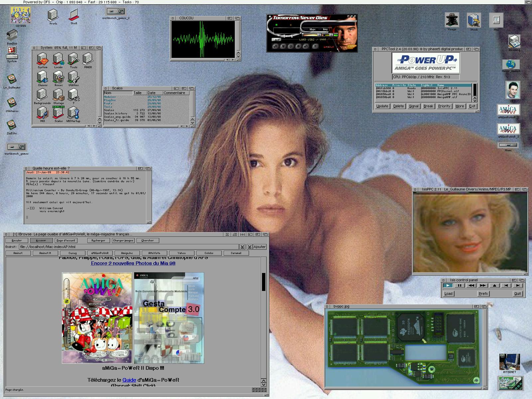The image size is (532, 399).
Task: Launch the Shell icon on desktop
Action: [x=73, y=15]
